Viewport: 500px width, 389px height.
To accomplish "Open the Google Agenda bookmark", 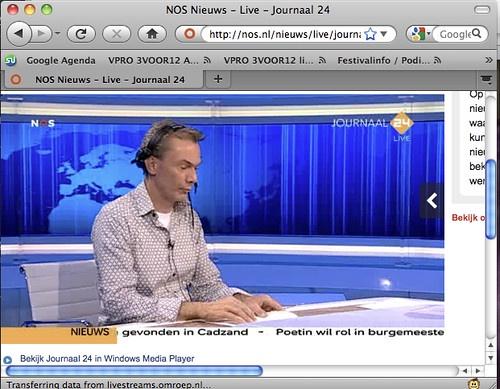I will 61,60.
